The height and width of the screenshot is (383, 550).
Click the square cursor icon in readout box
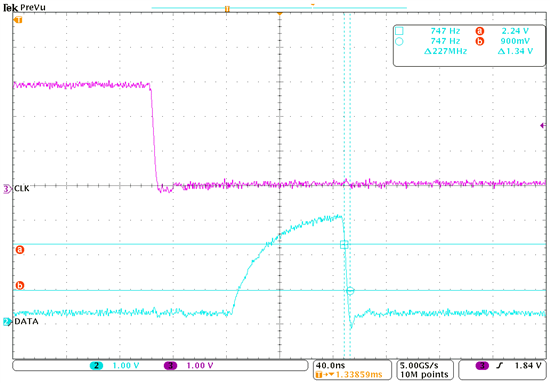pyautogui.click(x=399, y=31)
